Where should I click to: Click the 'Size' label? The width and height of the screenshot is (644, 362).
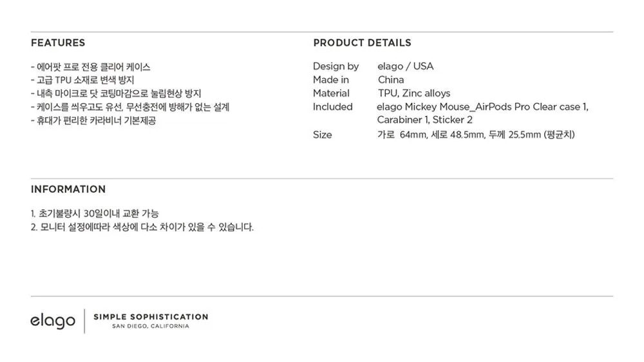click(323, 135)
